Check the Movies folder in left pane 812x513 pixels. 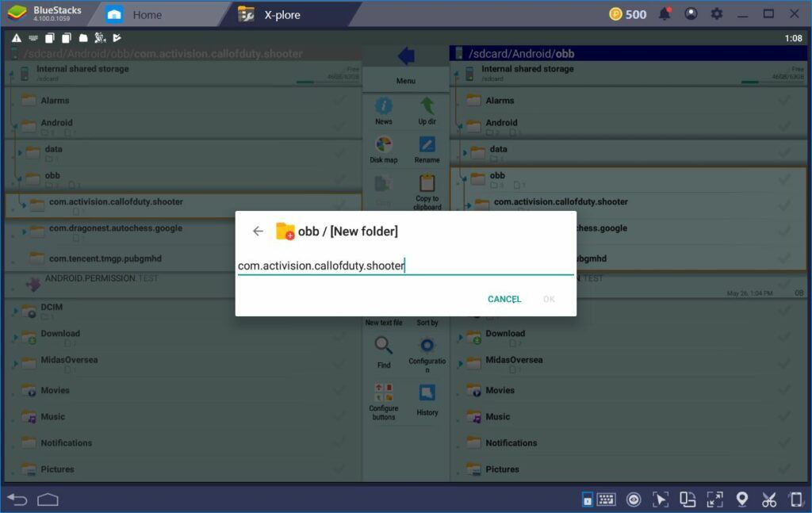coord(339,390)
